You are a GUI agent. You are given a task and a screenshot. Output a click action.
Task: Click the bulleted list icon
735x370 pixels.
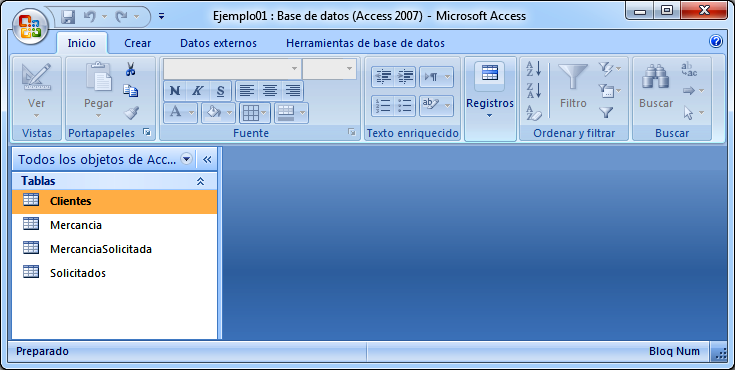tap(405, 106)
